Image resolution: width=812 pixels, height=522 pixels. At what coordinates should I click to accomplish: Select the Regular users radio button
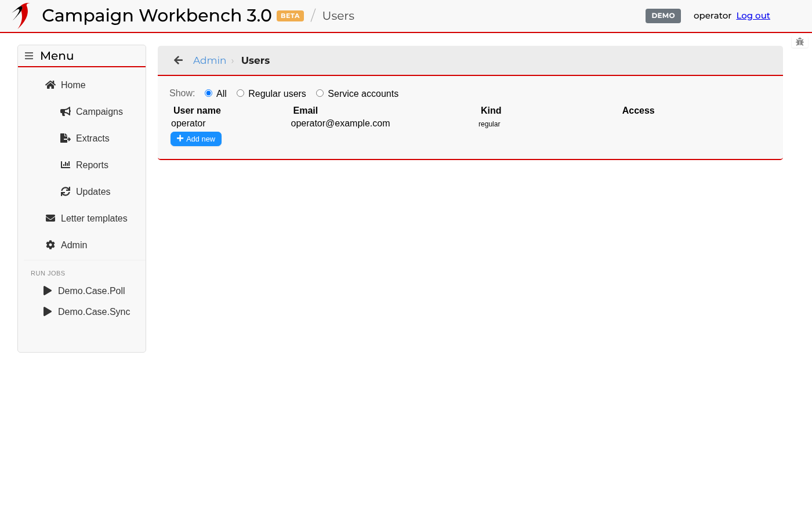pyautogui.click(x=240, y=93)
